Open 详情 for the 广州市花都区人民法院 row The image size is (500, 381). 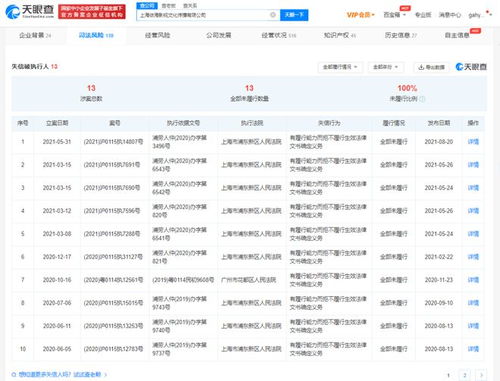click(x=473, y=280)
